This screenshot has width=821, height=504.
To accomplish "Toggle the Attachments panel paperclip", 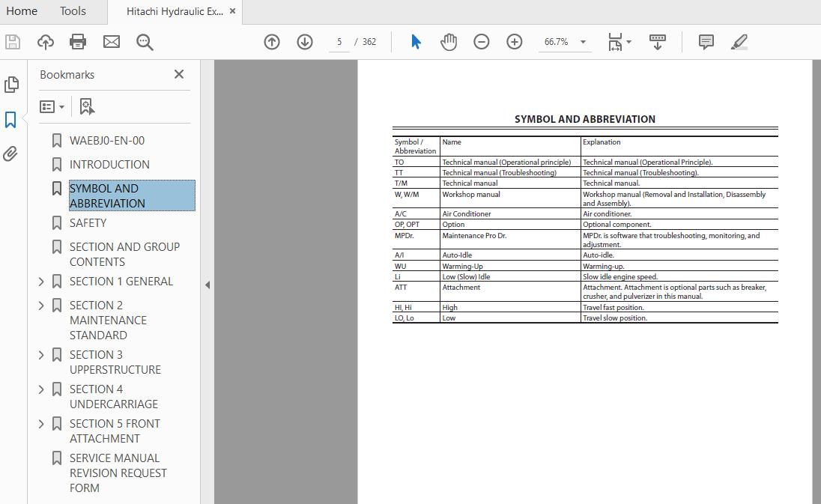I will point(11,154).
